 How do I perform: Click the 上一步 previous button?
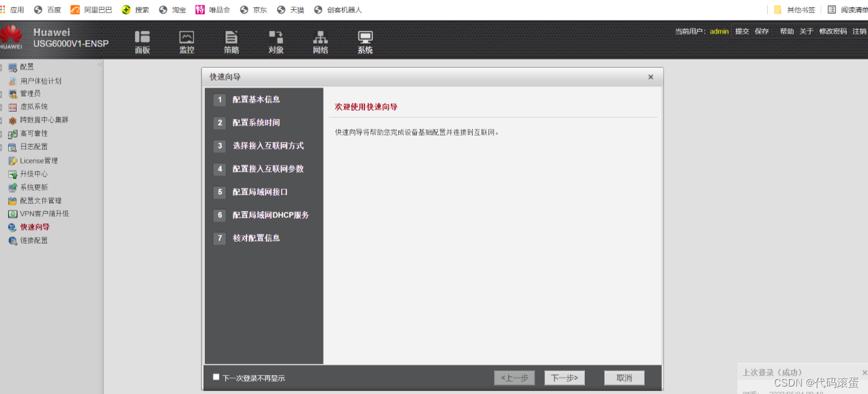[514, 378]
